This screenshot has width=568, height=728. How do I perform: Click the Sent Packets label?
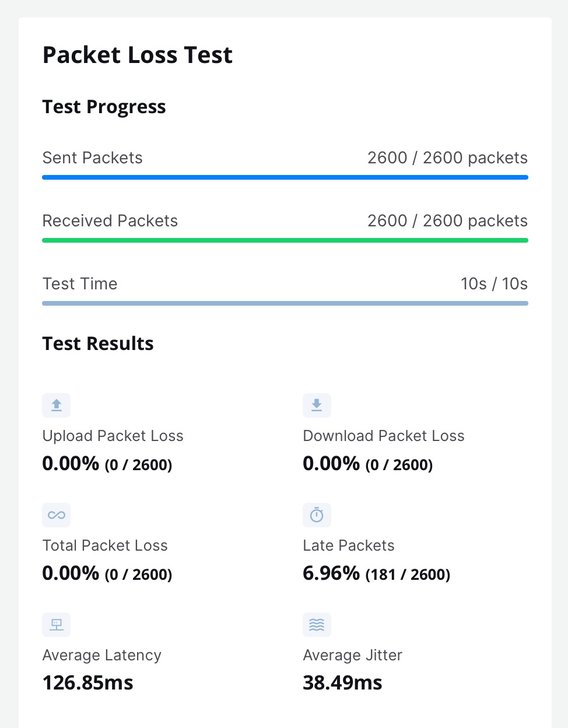(x=92, y=158)
